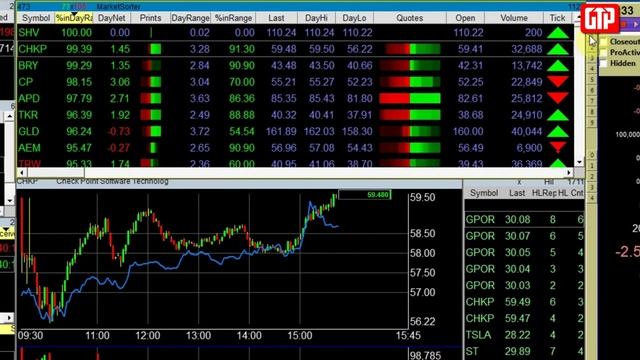This screenshot has width=640, height=360.
Task: Click MarketSorter horizontal scrollbar left arrow
Action: tap(21, 173)
